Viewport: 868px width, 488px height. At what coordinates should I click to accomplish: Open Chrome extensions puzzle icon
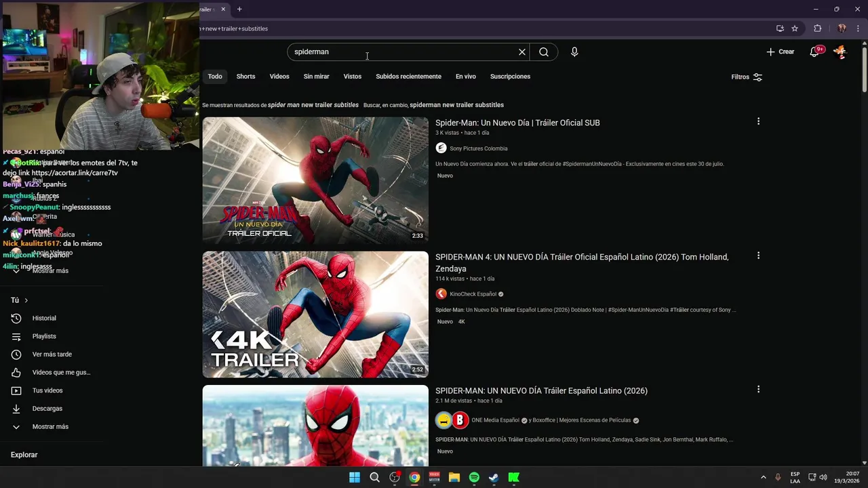[x=817, y=28]
